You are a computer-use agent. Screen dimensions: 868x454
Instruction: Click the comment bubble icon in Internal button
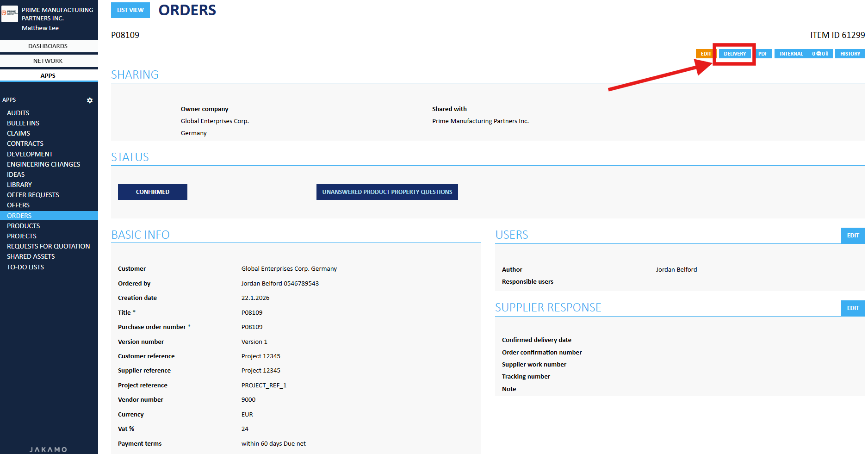[x=819, y=54]
